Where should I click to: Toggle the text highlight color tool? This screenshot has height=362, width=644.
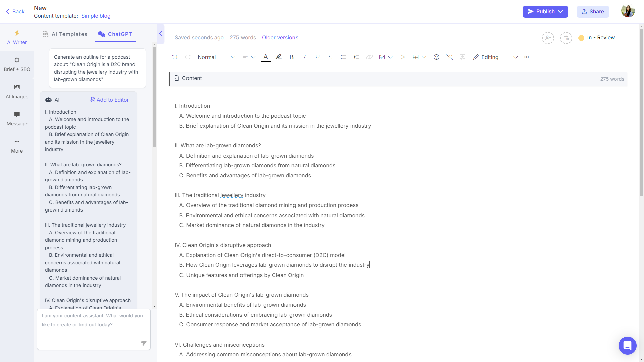pyautogui.click(x=278, y=57)
